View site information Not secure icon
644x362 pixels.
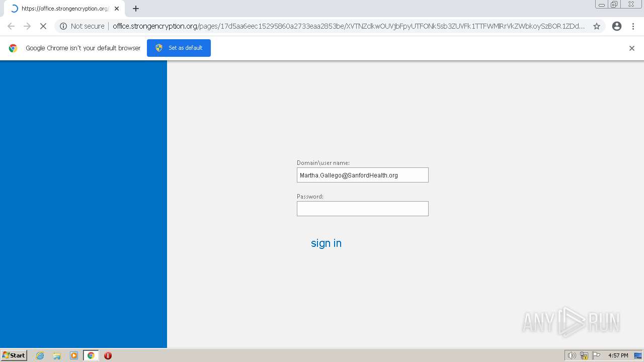click(63, 26)
